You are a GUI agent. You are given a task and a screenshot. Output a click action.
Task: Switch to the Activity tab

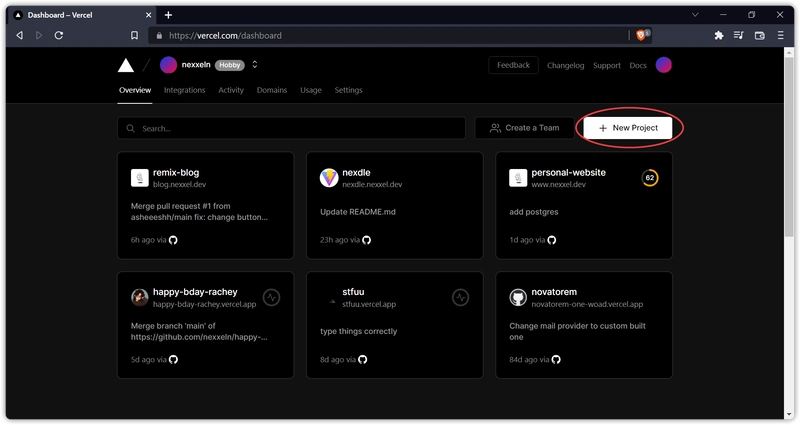click(x=231, y=90)
